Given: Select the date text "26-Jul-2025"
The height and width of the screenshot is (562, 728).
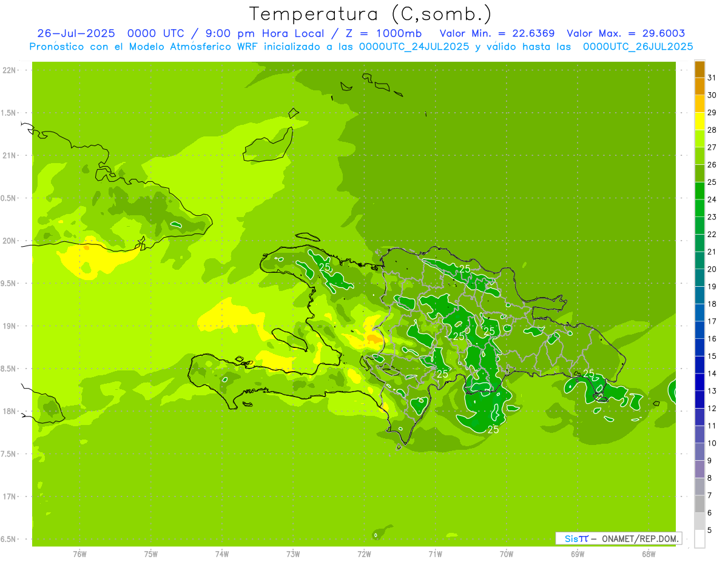Looking at the screenshot, I should (x=76, y=33).
